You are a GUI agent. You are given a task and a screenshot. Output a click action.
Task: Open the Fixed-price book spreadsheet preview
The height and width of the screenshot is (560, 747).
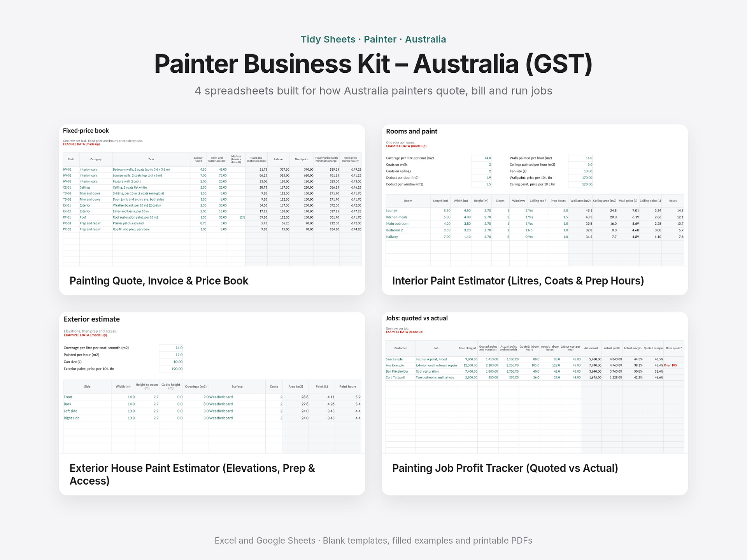(212, 195)
